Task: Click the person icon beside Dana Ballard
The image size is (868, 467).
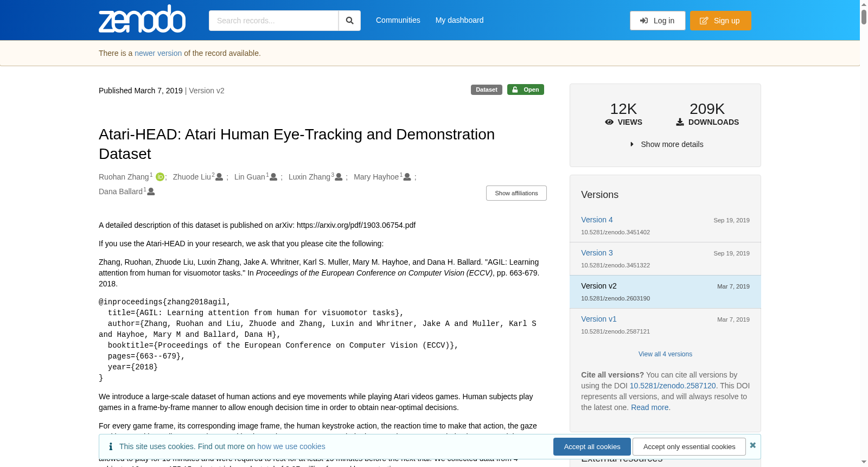Action: 151,191
